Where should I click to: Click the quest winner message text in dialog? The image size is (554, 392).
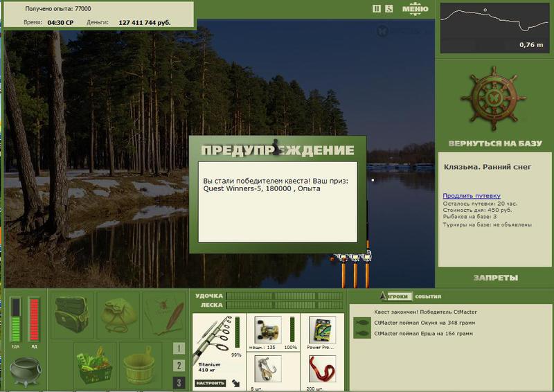276,185
